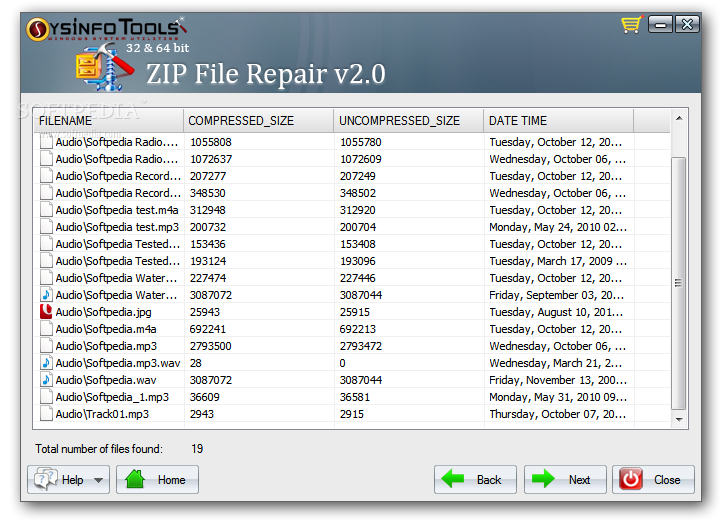Screen dimensions: 722x522
Task: Click the shopping cart purchase icon
Action: click(631, 24)
